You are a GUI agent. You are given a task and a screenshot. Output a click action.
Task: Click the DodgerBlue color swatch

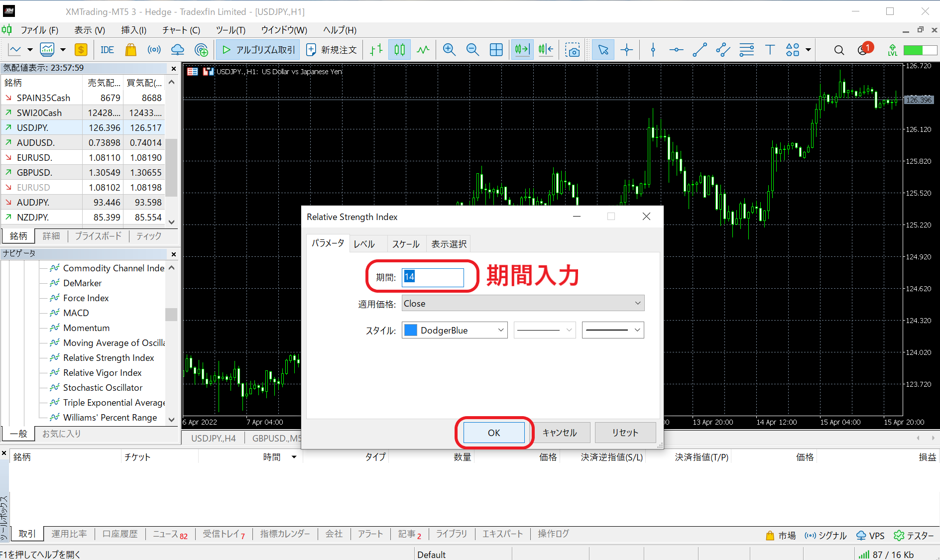411,330
